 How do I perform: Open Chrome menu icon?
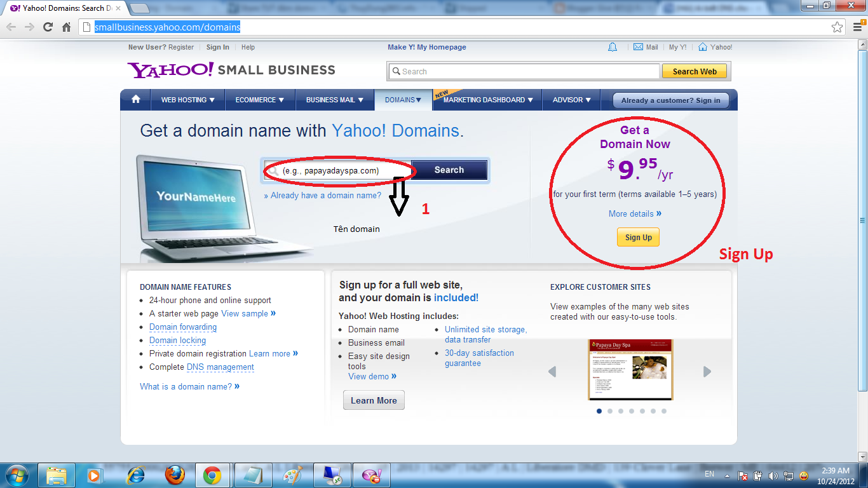858,27
